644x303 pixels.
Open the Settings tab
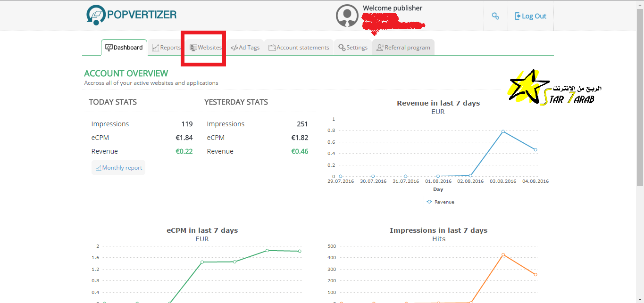coord(353,48)
